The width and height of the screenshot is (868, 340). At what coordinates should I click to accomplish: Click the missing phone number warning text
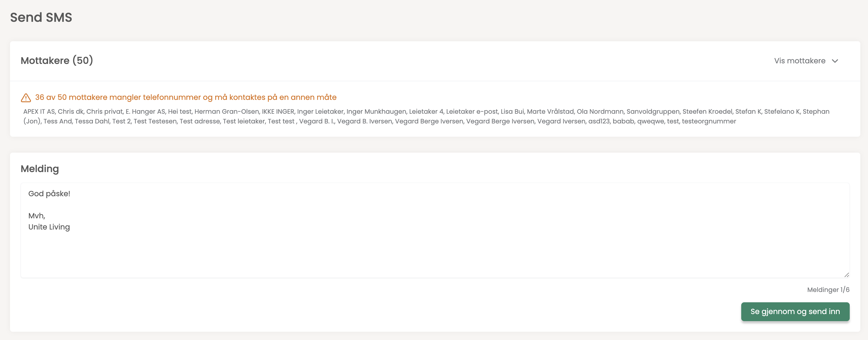186,97
